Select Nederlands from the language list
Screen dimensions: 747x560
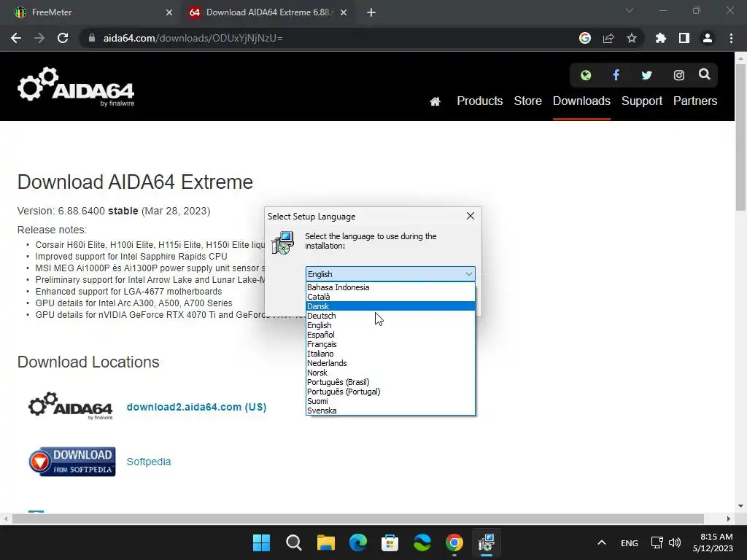[390, 363]
